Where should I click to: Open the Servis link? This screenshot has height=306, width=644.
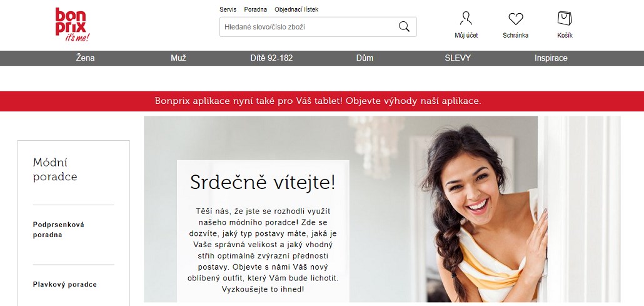pyautogui.click(x=228, y=9)
